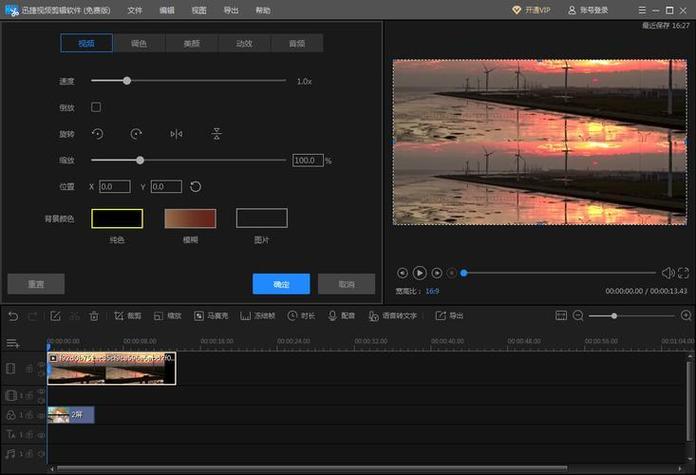Toggle lock on the main video track
This screenshot has width=696, height=475.
pyautogui.click(x=29, y=368)
